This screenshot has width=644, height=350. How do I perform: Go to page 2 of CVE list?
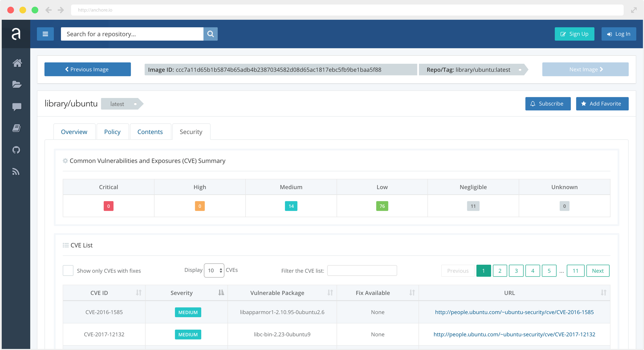coord(500,271)
